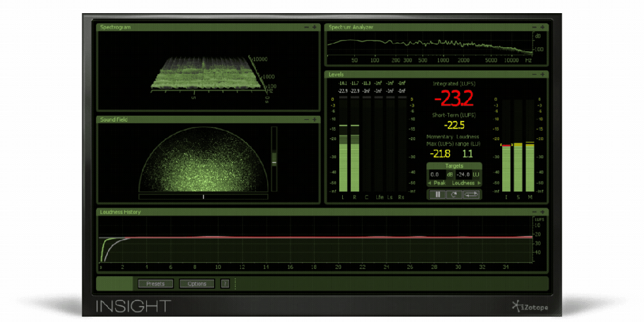
Task: Click the iZotope logo
Action: point(530,306)
